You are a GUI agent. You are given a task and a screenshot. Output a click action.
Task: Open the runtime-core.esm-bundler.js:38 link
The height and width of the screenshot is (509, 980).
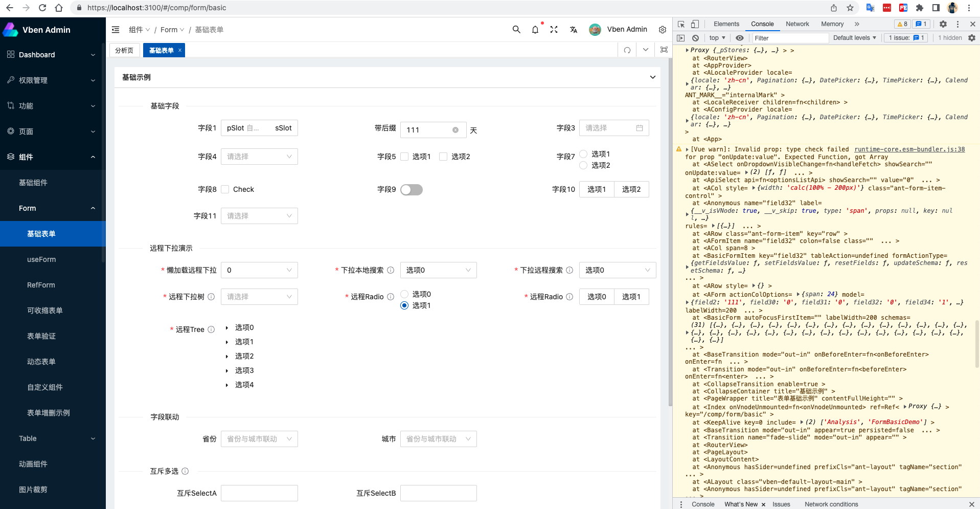909,149
